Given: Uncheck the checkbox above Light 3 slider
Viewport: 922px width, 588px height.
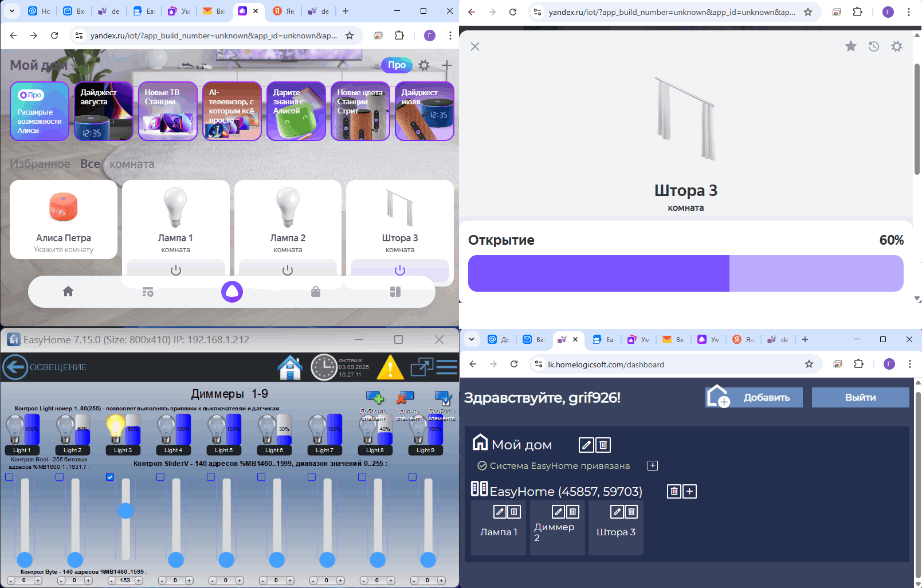Looking at the screenshot, I should coord(110,477).
